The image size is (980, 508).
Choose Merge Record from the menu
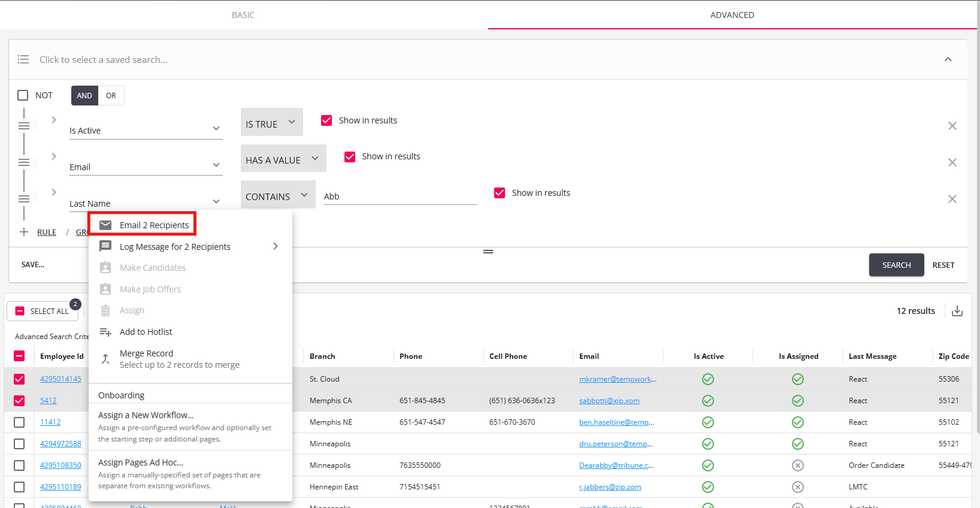point(190,359)
